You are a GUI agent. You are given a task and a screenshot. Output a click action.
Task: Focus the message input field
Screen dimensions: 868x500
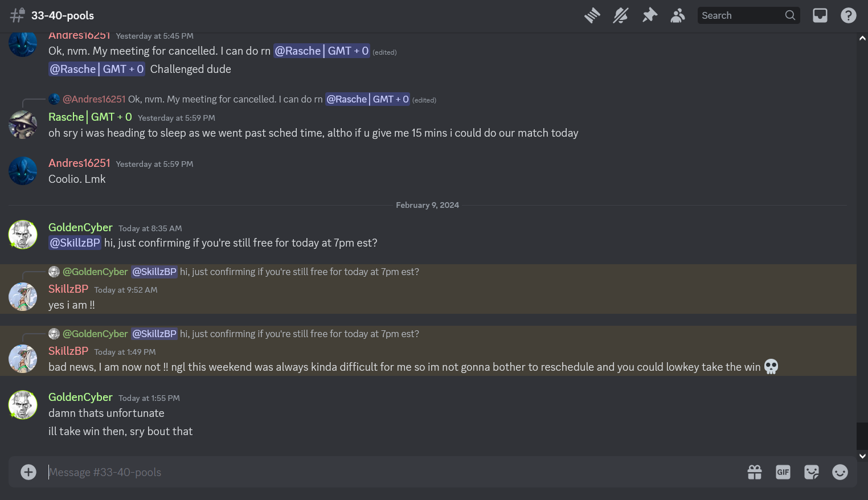click(x=342, y=472)
